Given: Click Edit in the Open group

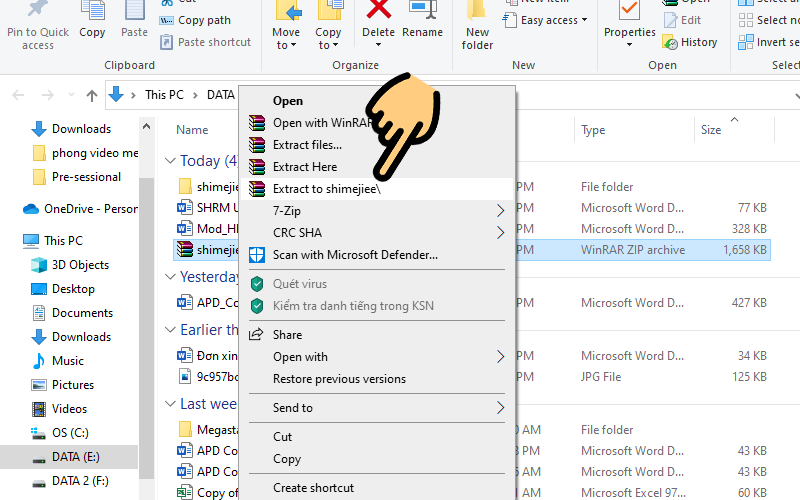Looking at the screenshot, I should 682,20.
